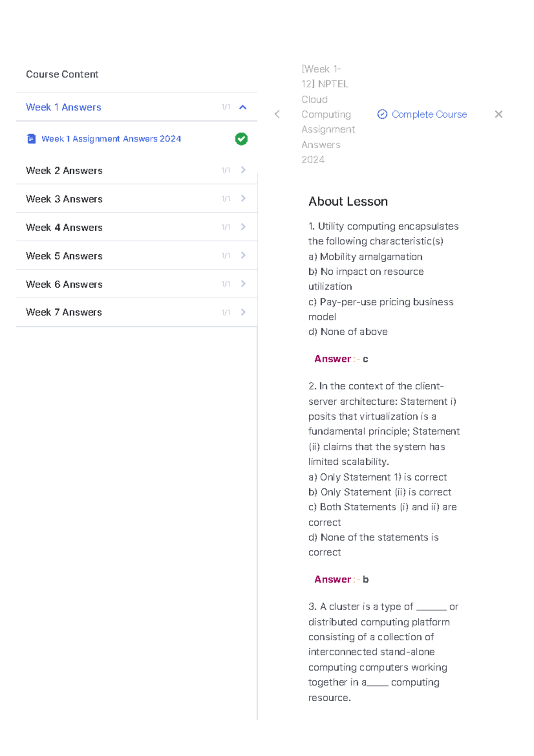This screenshot has width=534, height=756.
Task: Expand Week 7 Answers with its chevron
Action: (x=243, y=312)
